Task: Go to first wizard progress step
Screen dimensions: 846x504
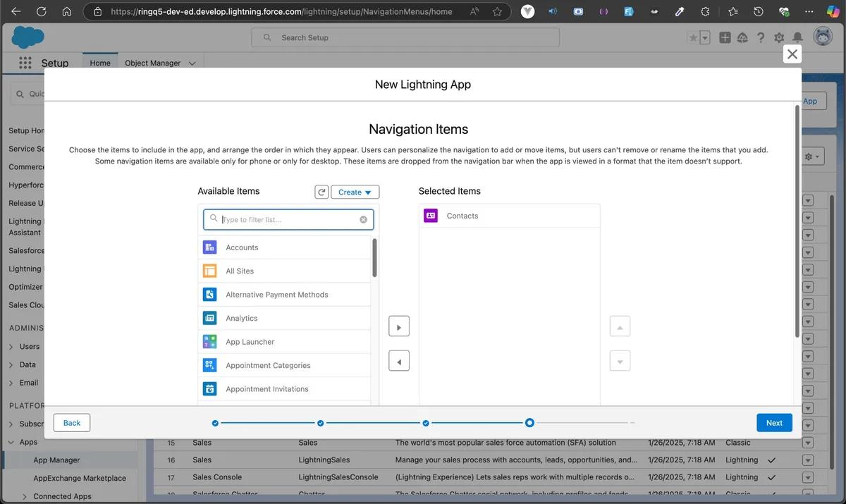Action: click(215, 423)
